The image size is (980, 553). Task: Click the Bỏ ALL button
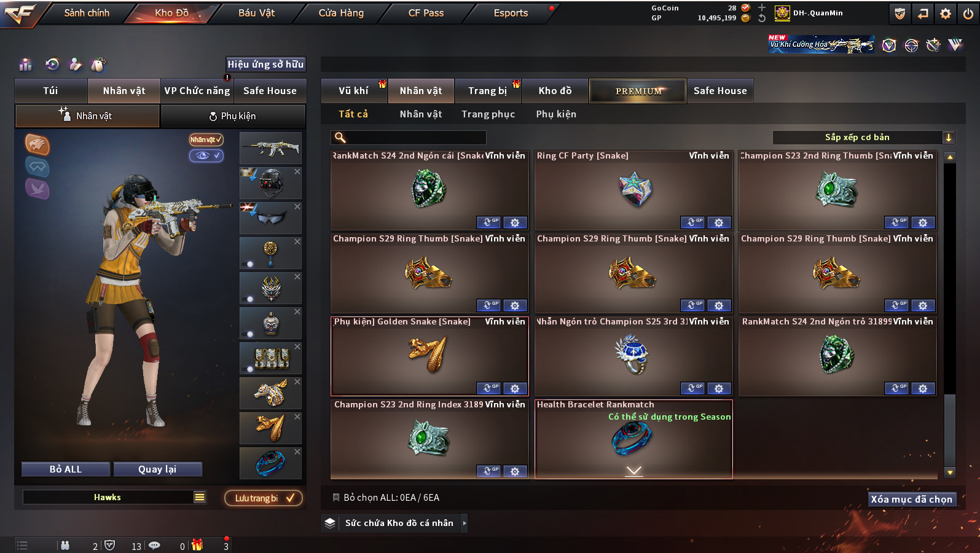pos(66,469)
